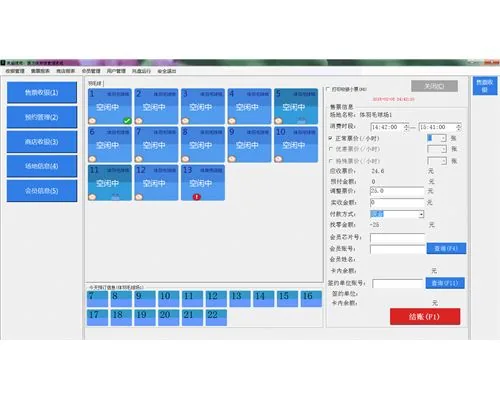Select court tile number 5
The height and width of the screenshot is (400, 500).
296,106
